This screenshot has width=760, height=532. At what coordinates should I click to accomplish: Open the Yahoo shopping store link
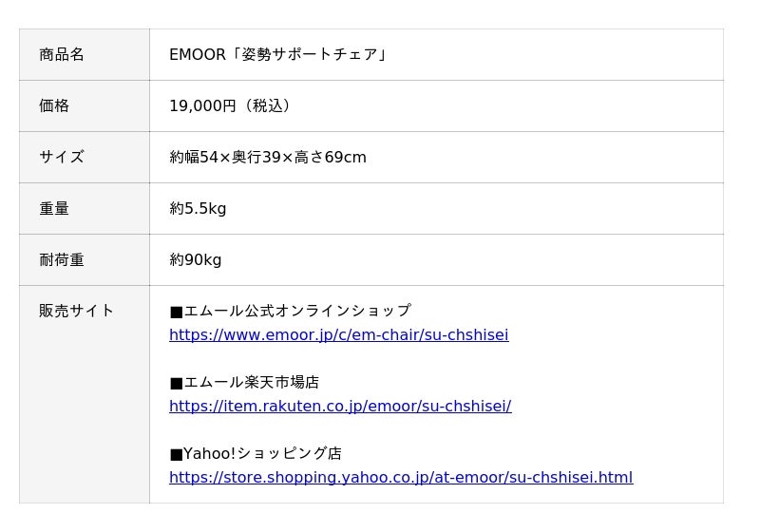point(401,477)
